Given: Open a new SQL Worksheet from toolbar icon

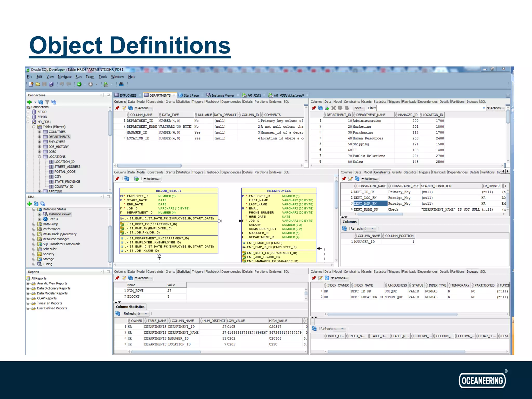Looking at the screenshot, I should [x=106, y=84].
